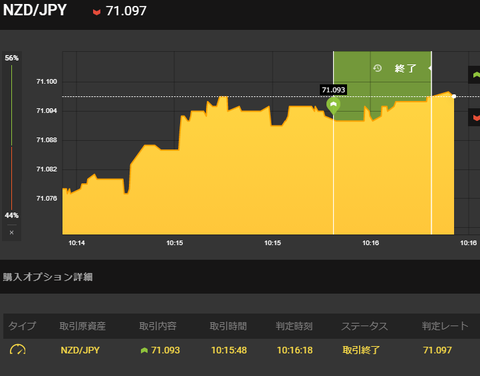Click the 購入オプション詳細 section header
The image size is (480, 376).
(x=48, y=277)
